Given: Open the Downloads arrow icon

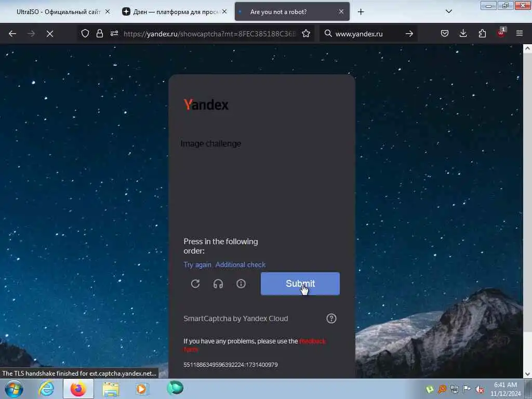Looking at the screenshot, I should 463,33.
